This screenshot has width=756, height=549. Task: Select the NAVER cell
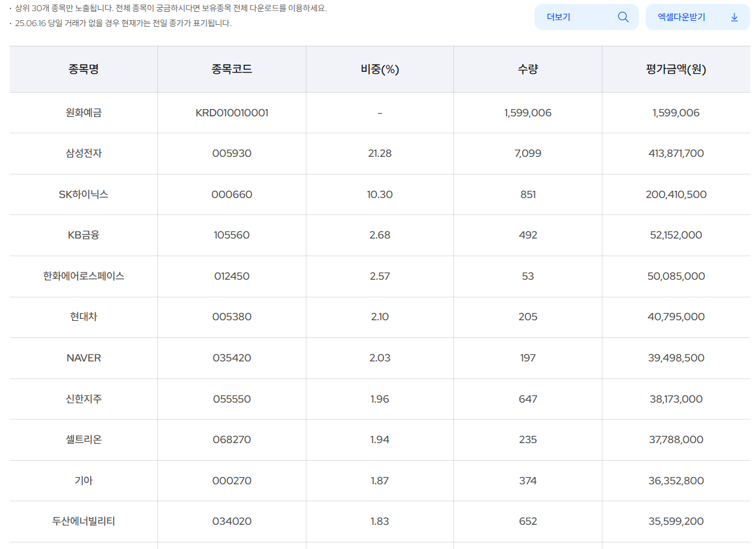coord(84,358)
